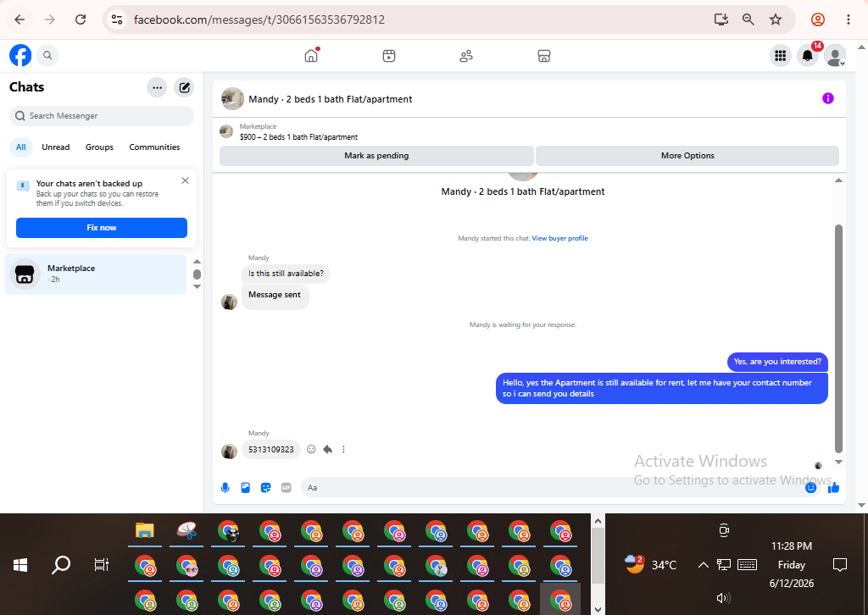
Task: Open more options for 5313109323 message
Action: (343, 449)
